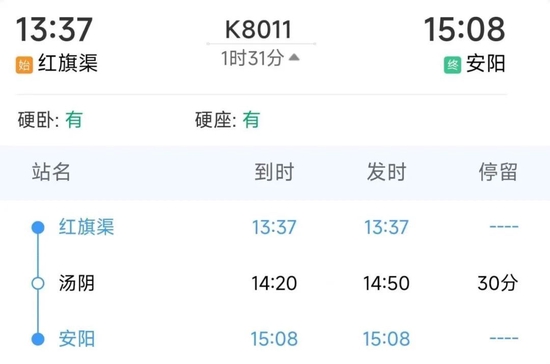
Task: Select the filled dot for 红旗渠 stop
Action: tap(38, 227)
